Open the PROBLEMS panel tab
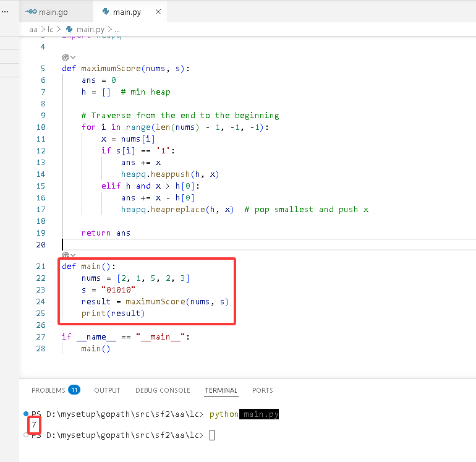The height and width of the screenshot is (462, 476). pos(48,390)
